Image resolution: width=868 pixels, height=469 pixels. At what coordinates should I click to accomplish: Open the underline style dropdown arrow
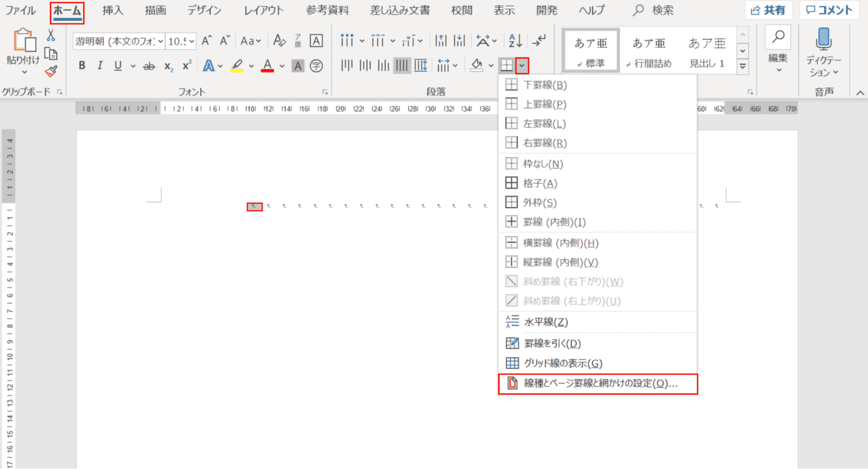pyautogui.click(x=133, y=66)
